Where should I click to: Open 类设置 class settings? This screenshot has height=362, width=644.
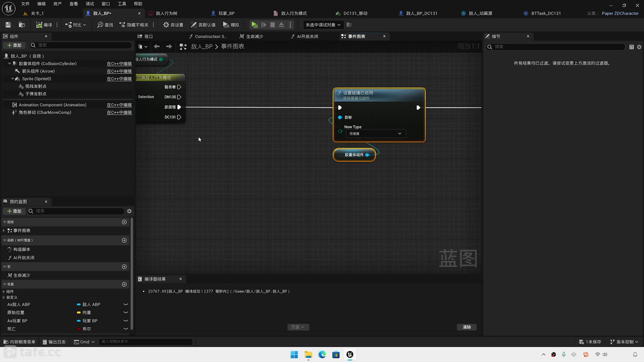pyautogui.click(x=173, y=25)
